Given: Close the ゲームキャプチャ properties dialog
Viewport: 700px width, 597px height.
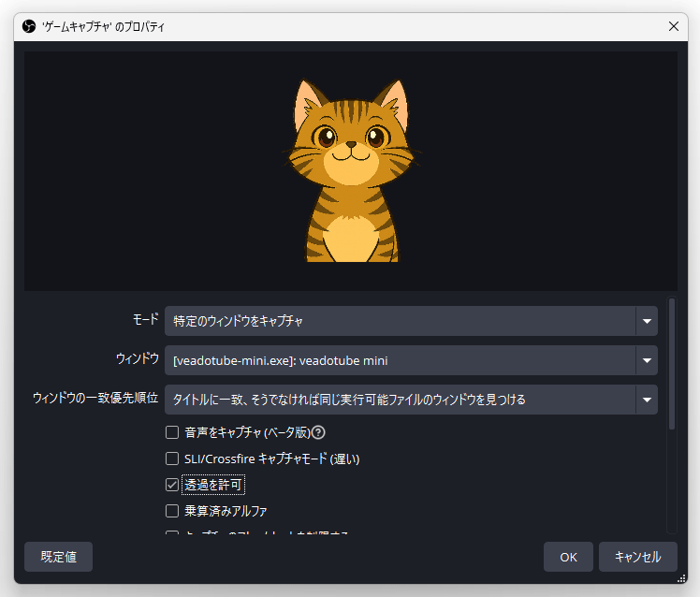Looking at the screenshot, I should [673, 27].
